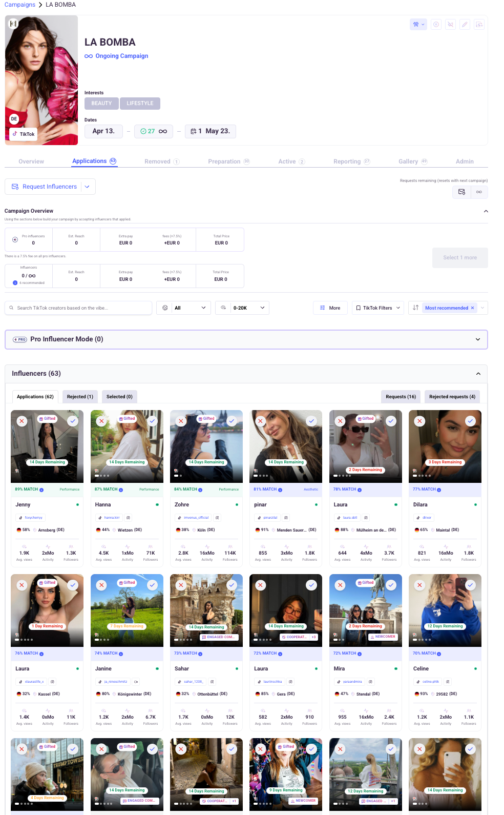Image resolution: width=504 pixels, height=815 pixels.
Task: Open the Admin tab
Action: (465, 161)
